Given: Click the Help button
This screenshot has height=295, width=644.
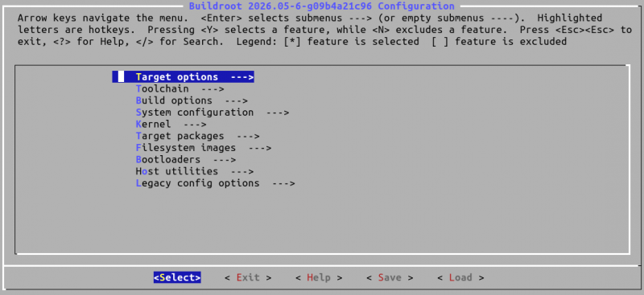Looking at the screenshot, I should pyautogui.click(x=319, y=277).
